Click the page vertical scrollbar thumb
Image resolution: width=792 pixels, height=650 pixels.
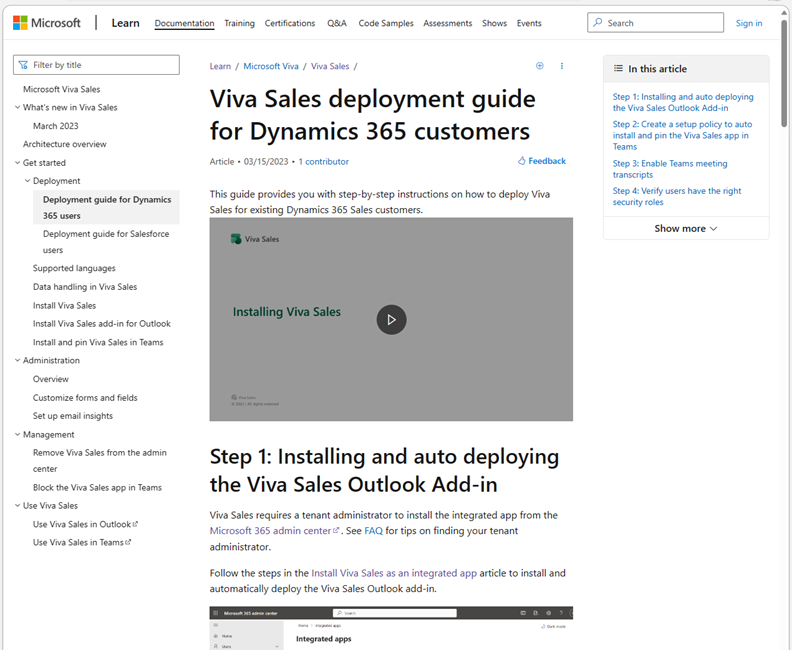click(x=784, y=73)
